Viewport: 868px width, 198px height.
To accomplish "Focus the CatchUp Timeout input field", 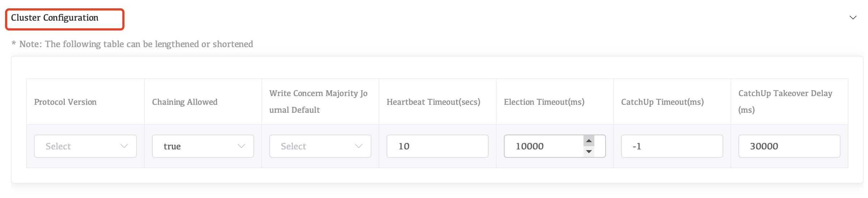I will click(672, 146).
